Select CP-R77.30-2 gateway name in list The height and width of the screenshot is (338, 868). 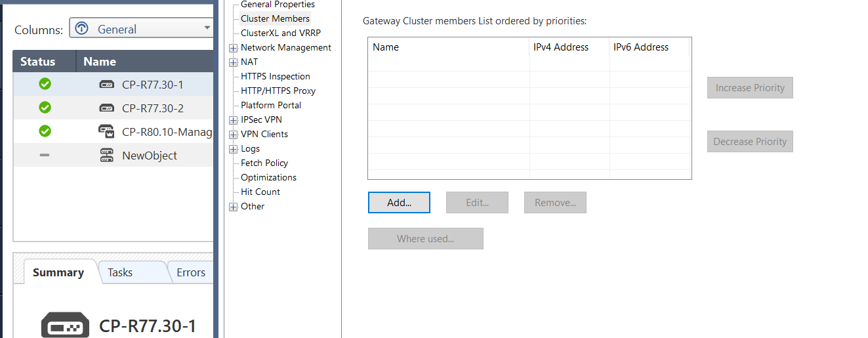point(153,108)
